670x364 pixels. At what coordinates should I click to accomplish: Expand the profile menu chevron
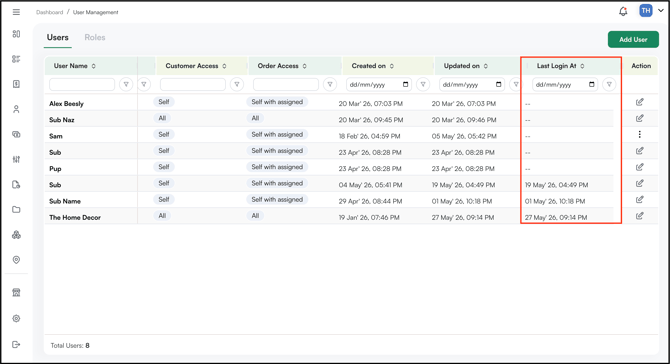pos(661,11)
